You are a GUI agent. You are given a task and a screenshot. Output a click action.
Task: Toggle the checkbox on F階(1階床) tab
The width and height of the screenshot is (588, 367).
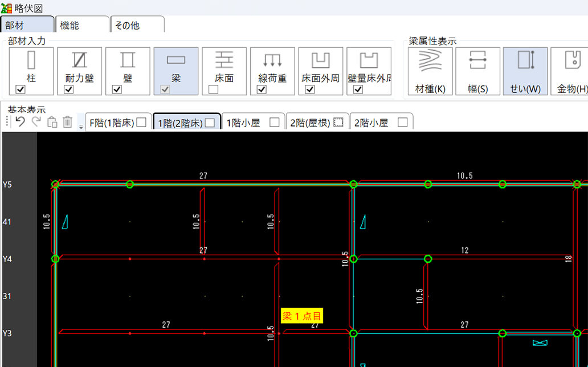(x=141, y=123)
